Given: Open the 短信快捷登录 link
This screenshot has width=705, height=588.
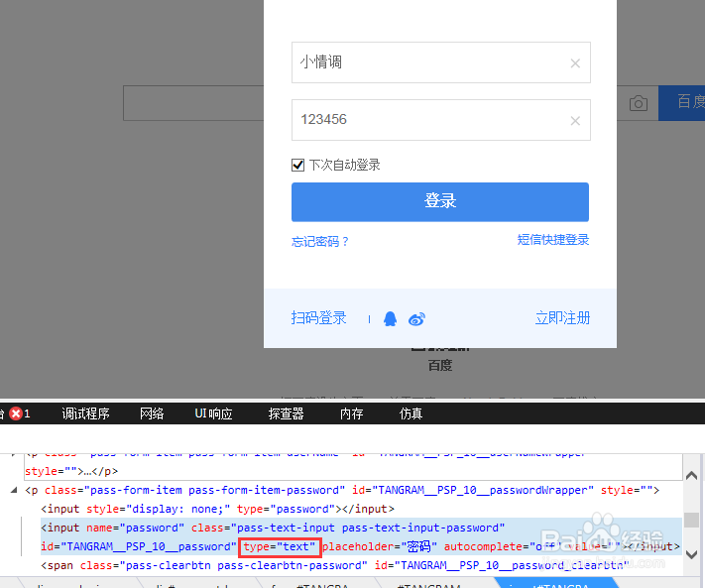Looking at the screenshot, I should point(553,240).
